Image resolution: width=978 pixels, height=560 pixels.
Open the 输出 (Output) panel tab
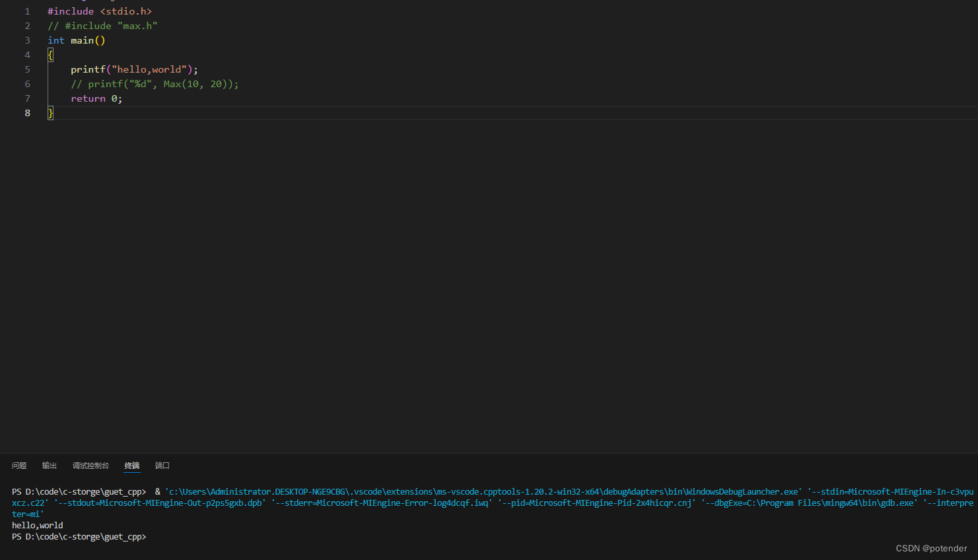49,465
